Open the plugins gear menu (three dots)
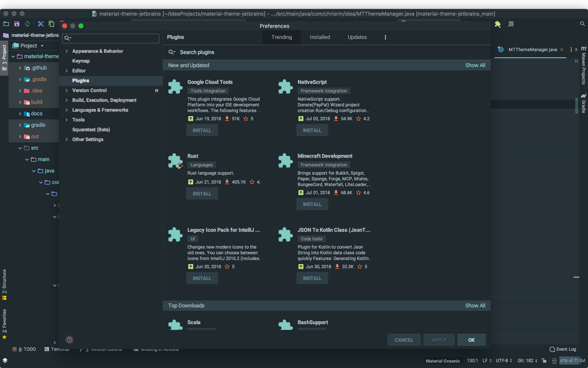Image resolution: width=588 pixels, height=368 pixels. (385, 37)
